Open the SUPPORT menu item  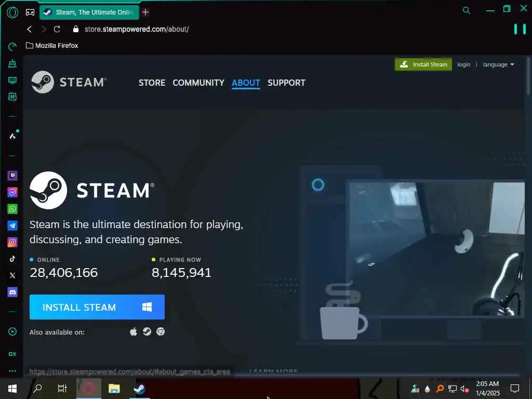[x=286, y=83]
